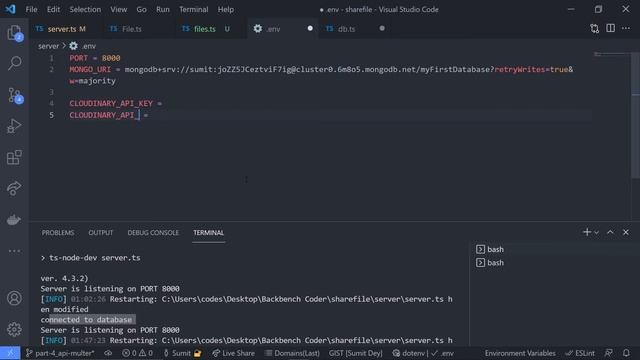Click the PORT = 8000 line
640x360 pixels.
pos(95,58)
